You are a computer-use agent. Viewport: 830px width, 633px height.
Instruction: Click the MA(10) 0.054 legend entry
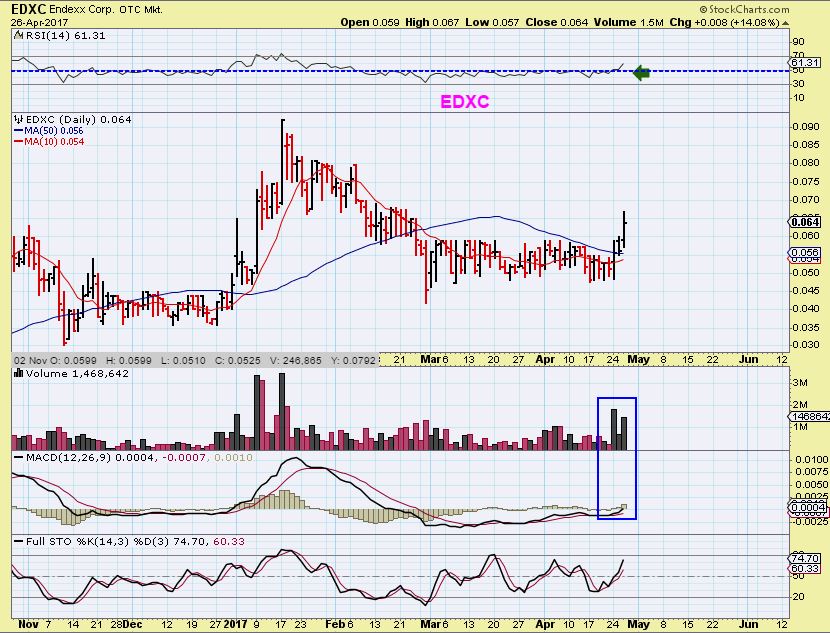coord(49,141)
